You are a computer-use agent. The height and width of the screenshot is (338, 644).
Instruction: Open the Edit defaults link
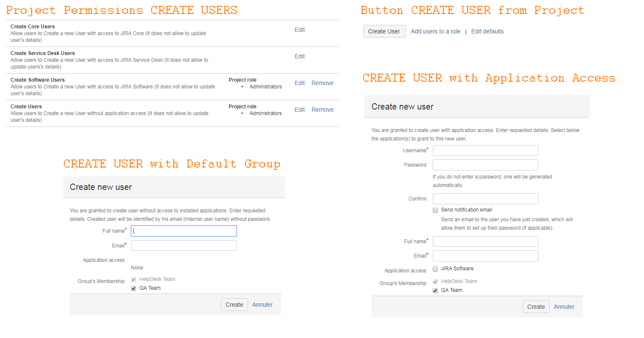click(487, 31)
